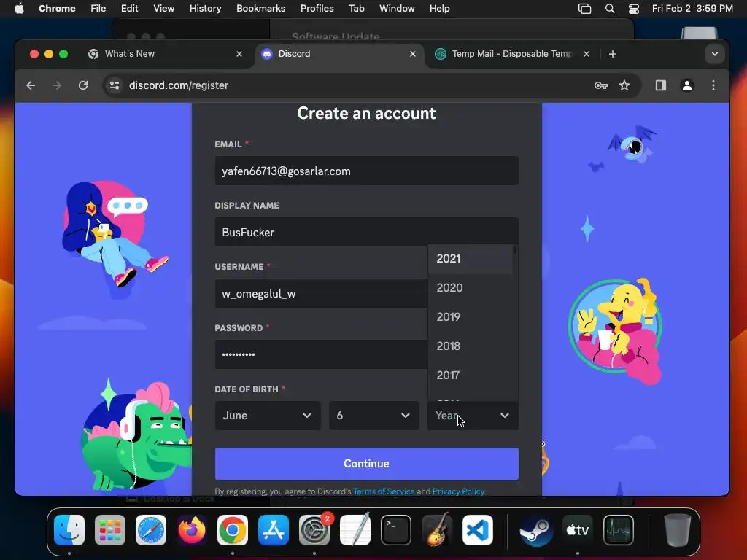Open saved passwords key icon
747x560 pixels.
pos(601,85)
